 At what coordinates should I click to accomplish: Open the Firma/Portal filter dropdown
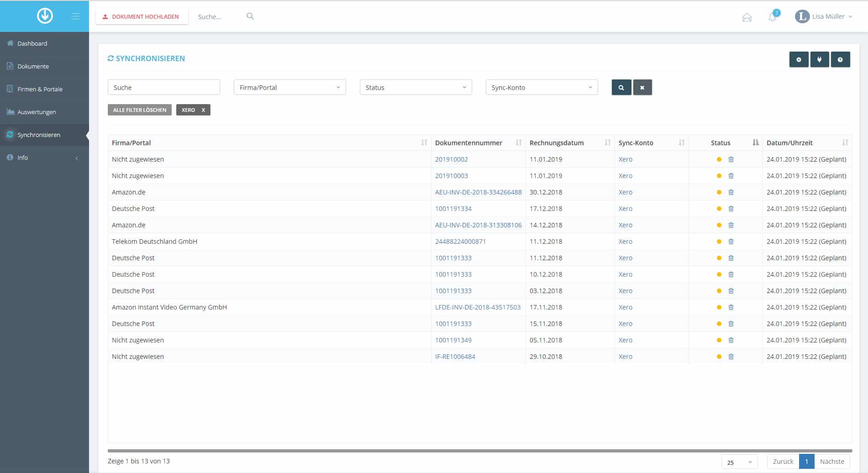click(290, 87)
